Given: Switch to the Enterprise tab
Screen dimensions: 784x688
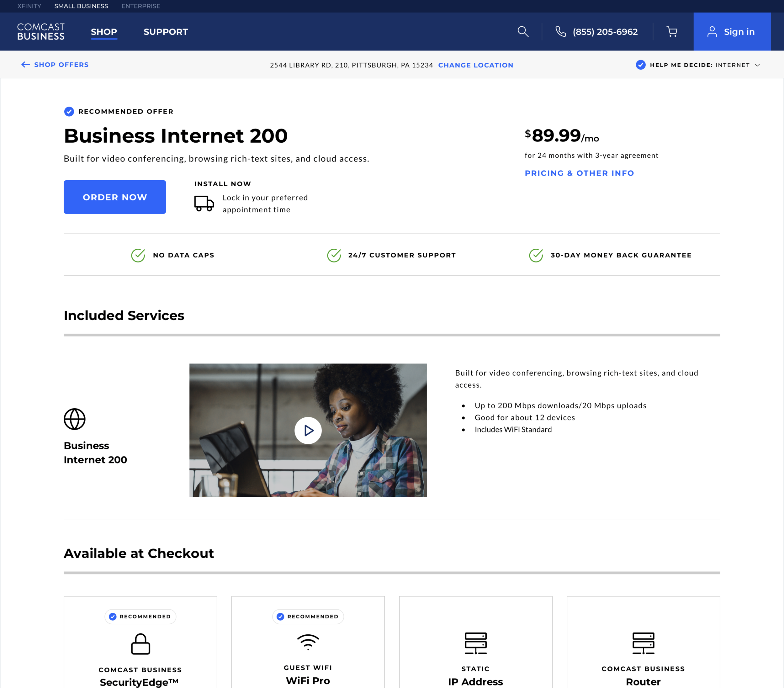Looking at the screenshot, I should point(141,6).
